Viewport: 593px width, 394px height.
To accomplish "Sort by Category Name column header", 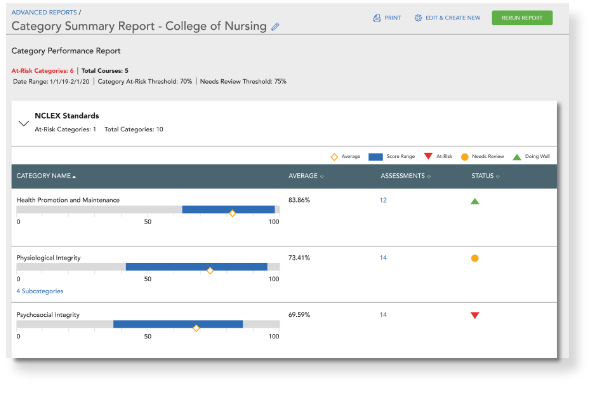I will tap(46, 176).
